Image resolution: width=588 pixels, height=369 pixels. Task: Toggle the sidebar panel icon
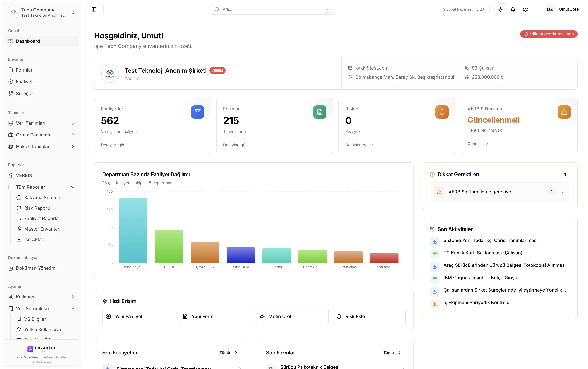[x=94, y=9]
